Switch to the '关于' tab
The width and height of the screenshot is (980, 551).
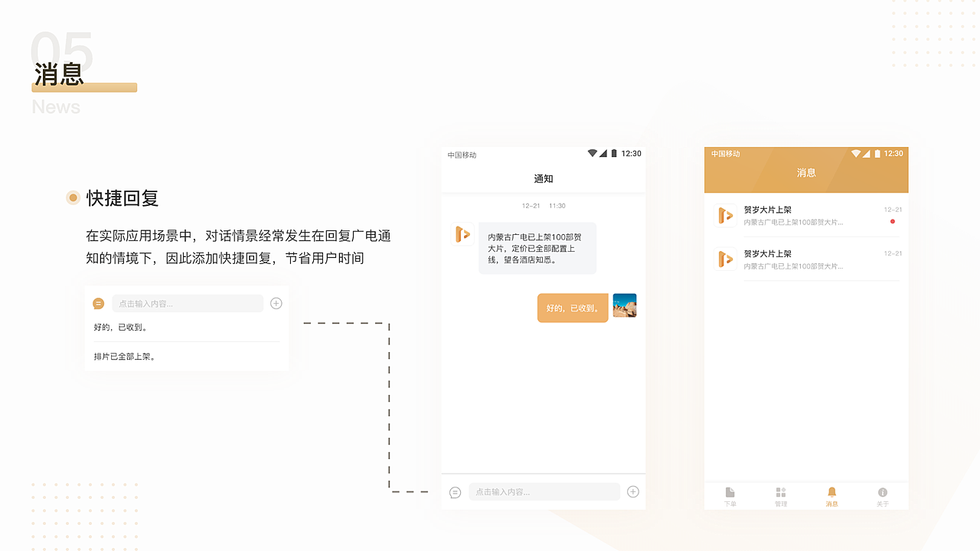tap(883, 497)
